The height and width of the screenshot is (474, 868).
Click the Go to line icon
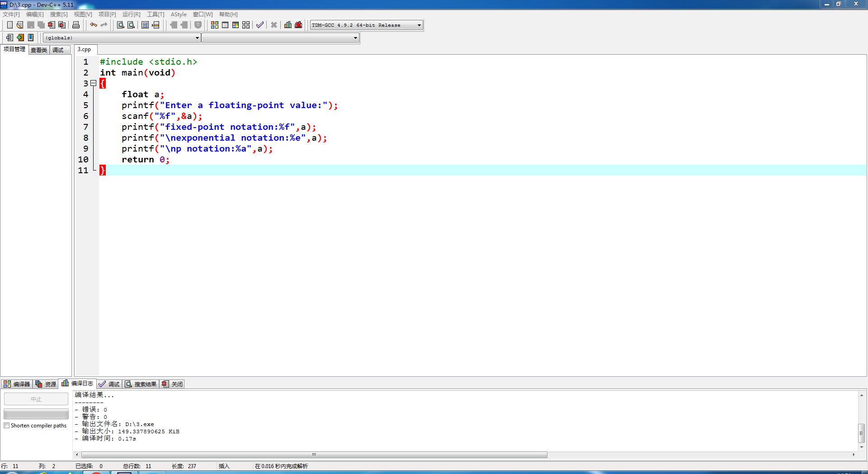point(156,25)
